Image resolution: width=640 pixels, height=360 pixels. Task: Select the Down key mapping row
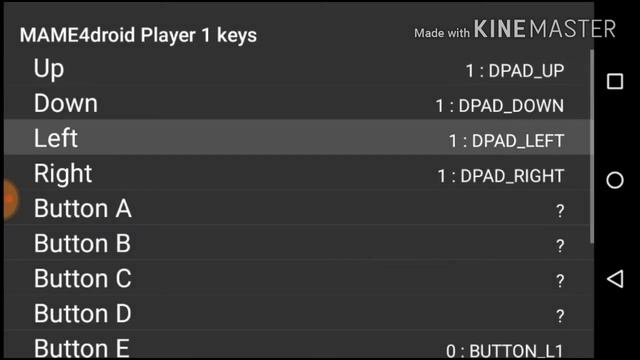(x=298, y=102)
